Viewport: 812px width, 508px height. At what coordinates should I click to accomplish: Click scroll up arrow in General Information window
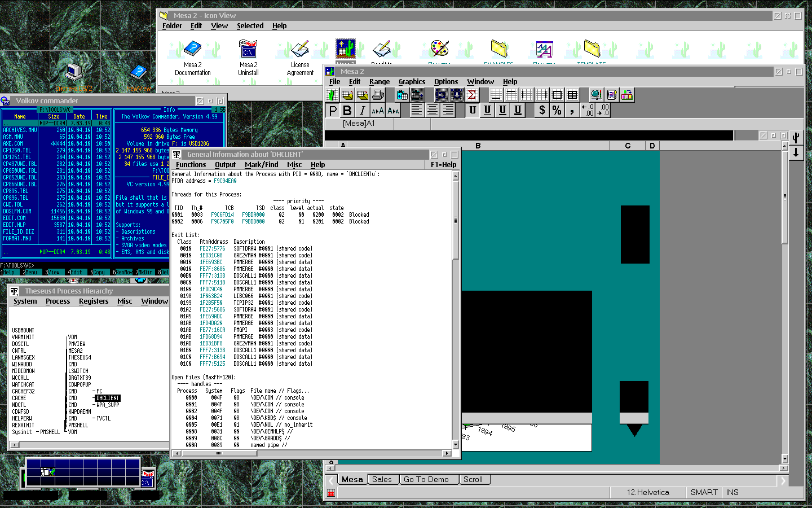(x=456, y=176)
